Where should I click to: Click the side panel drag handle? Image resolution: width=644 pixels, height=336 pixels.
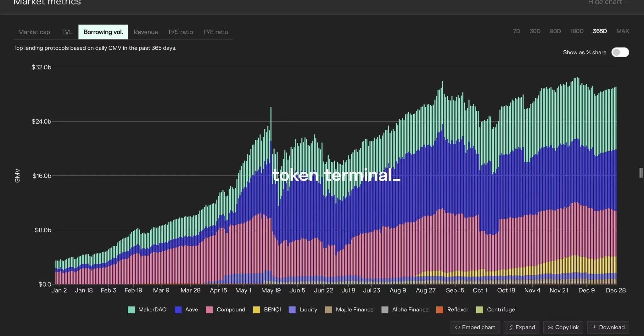coord(641,173)
